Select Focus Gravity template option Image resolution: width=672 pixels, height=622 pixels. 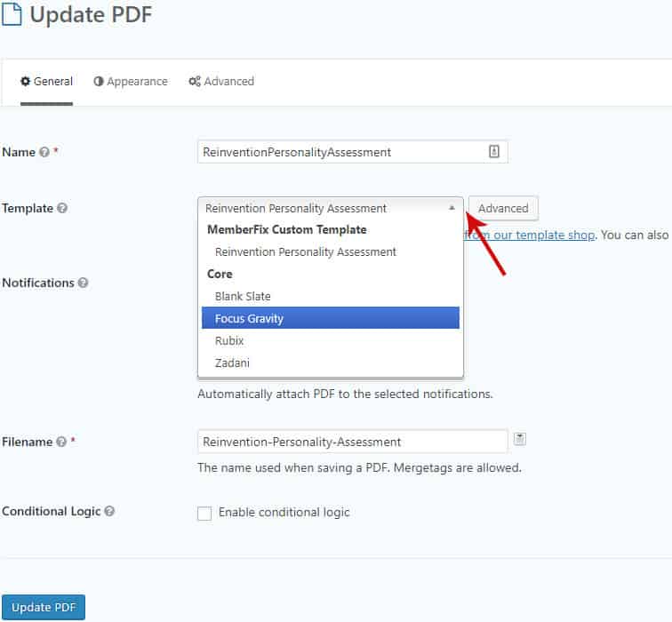[x=330, y=318]
